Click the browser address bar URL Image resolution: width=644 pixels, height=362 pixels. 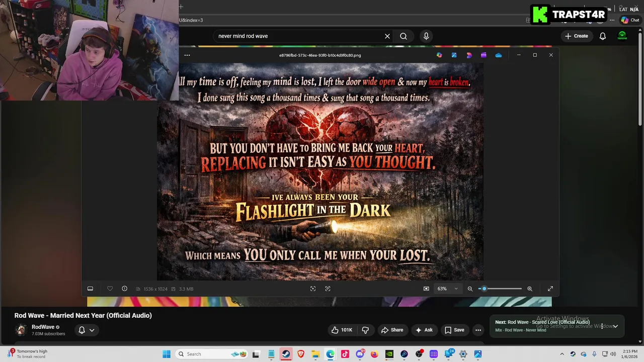tap(191, 20)
